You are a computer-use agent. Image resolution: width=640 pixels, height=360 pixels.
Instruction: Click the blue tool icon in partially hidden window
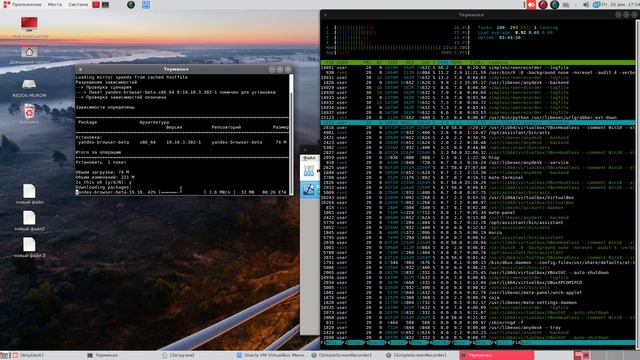[308, 189]
